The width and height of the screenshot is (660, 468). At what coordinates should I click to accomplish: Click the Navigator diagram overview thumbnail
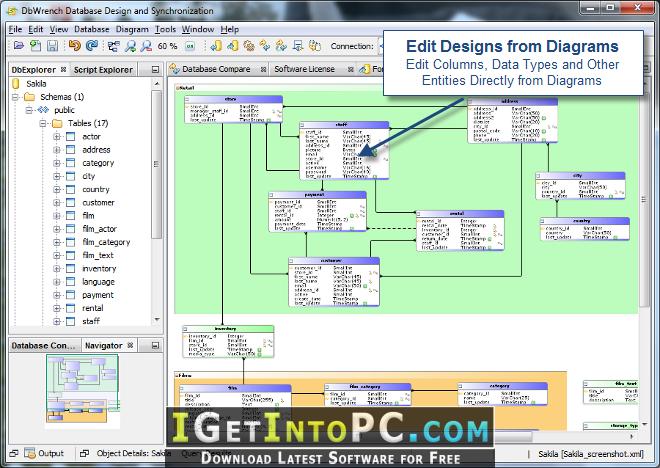82,389
